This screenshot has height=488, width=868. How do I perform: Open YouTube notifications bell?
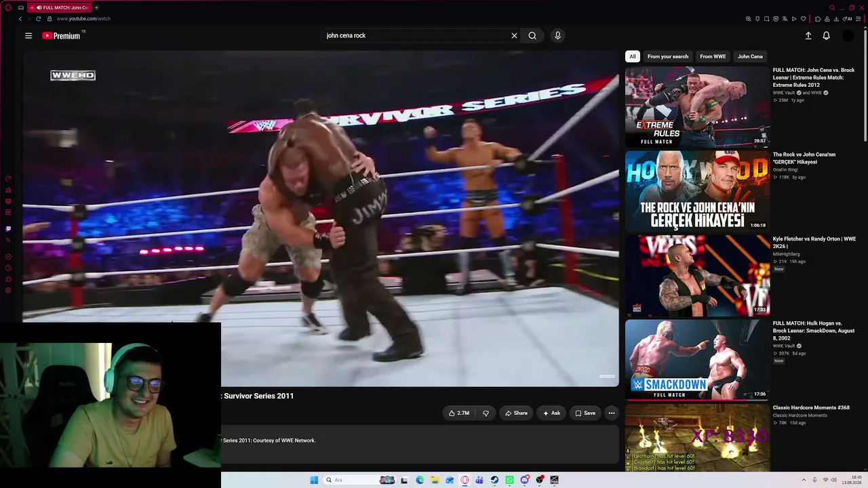[x=826, y=35]
